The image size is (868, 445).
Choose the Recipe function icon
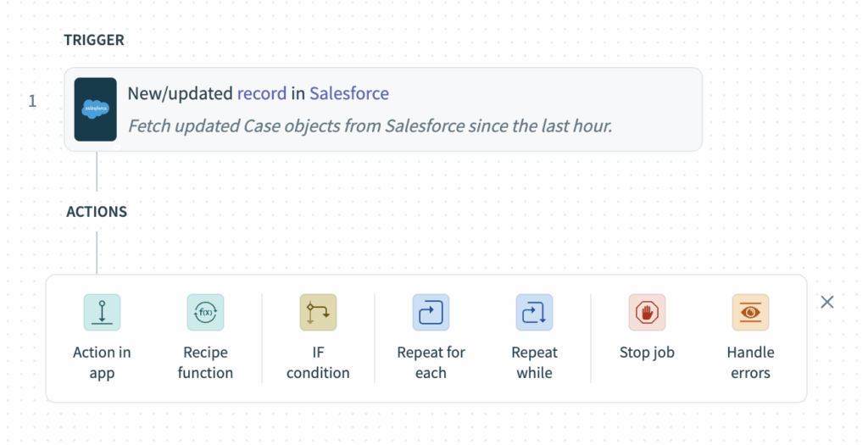205,312
